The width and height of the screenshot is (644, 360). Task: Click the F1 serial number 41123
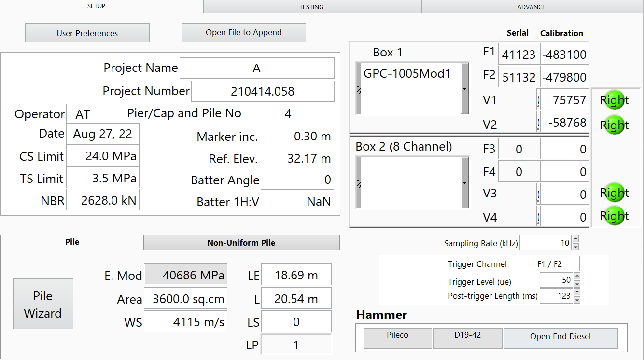pyautogui.click(x=519, y=55)
